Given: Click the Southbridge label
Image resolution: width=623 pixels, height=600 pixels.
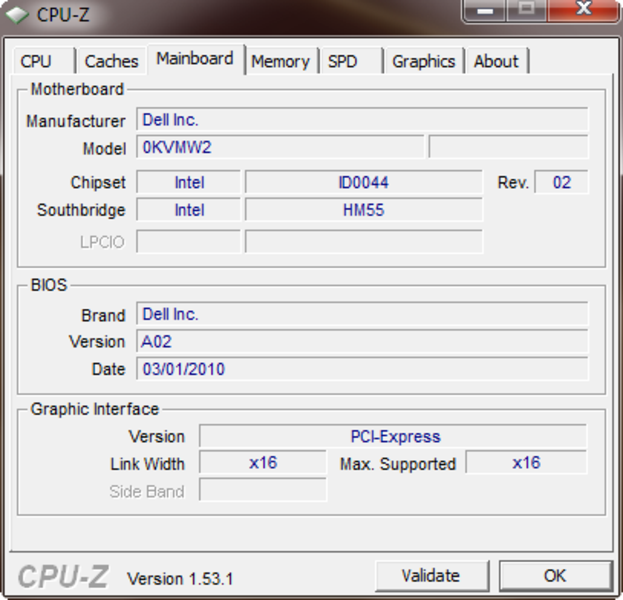Looking at the screenshot, I should tap(81, 210).
